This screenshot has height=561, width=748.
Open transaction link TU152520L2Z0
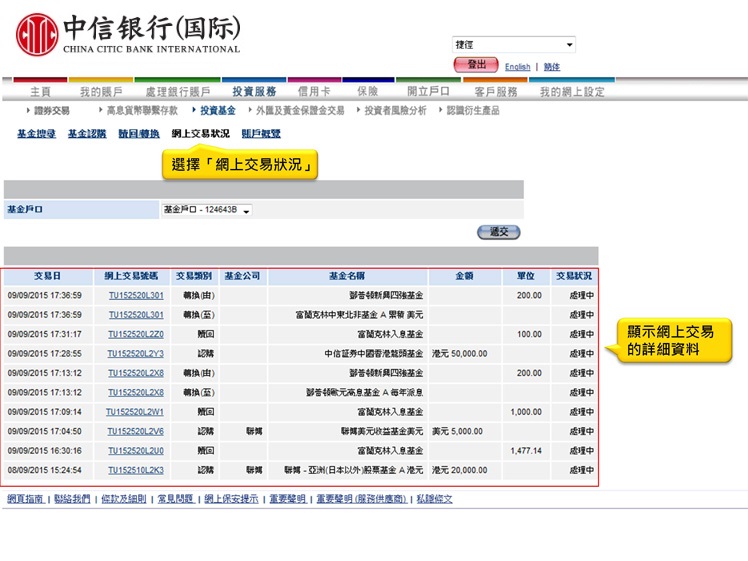135,334
